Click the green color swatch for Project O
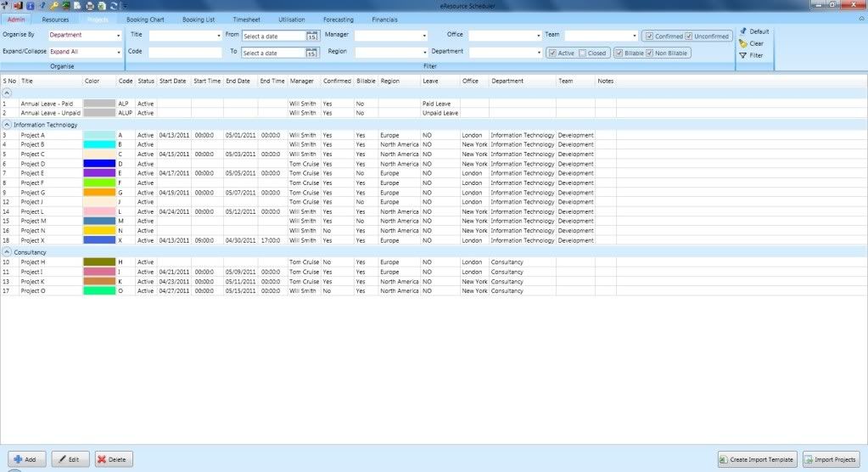The height and width of the screenshot is (472, 868). 99,291
